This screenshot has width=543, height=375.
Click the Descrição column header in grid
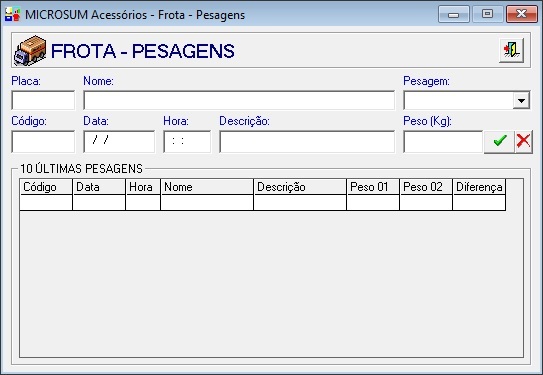(300, 187)
